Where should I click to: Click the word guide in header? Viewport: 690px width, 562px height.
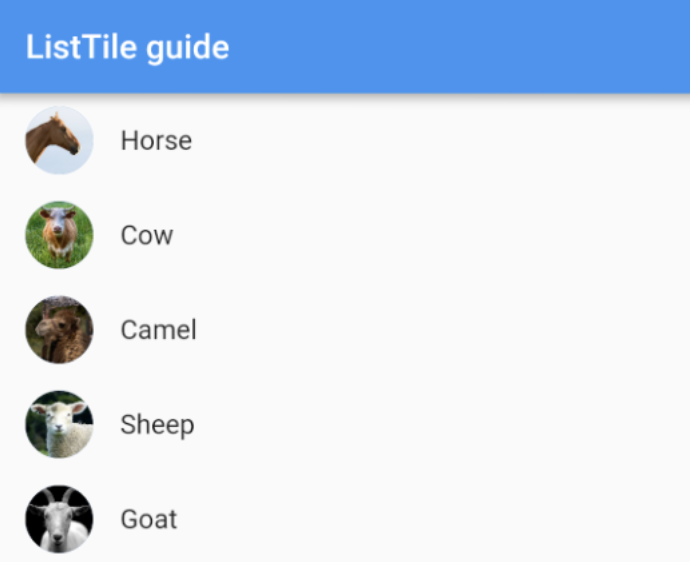188,48
